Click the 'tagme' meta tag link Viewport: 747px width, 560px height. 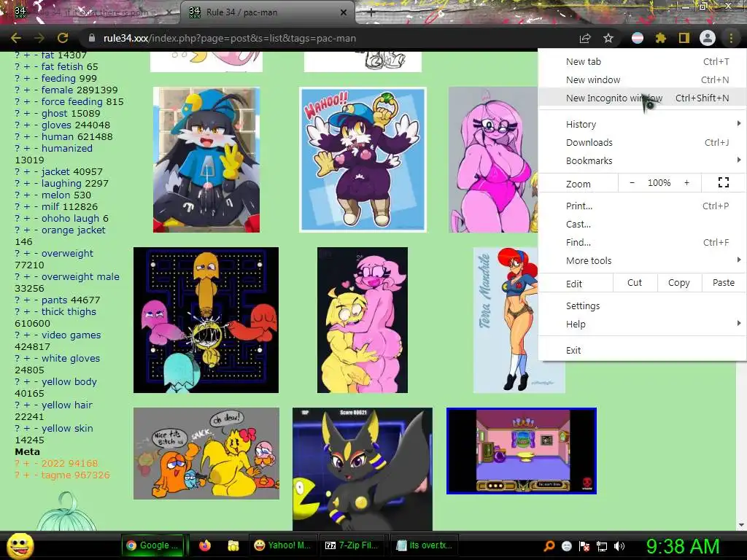(x=55, y=475)
